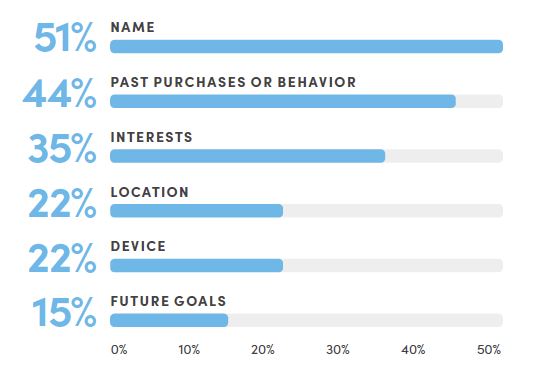Click the Location bar fill

point(196,211)
